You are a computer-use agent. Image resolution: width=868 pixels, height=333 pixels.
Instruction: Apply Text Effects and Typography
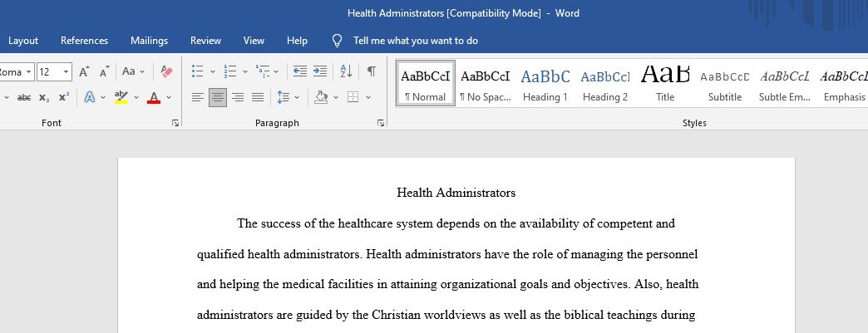tap(89, 97)
